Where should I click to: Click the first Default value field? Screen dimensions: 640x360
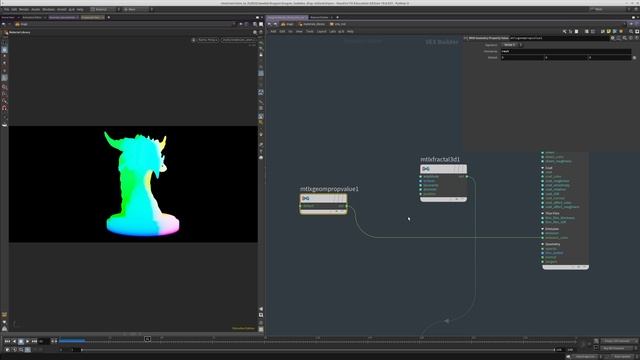tap(522, 58)
